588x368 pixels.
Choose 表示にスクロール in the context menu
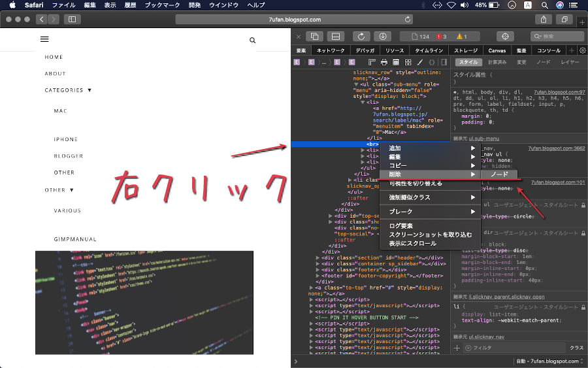pos(431,243)
